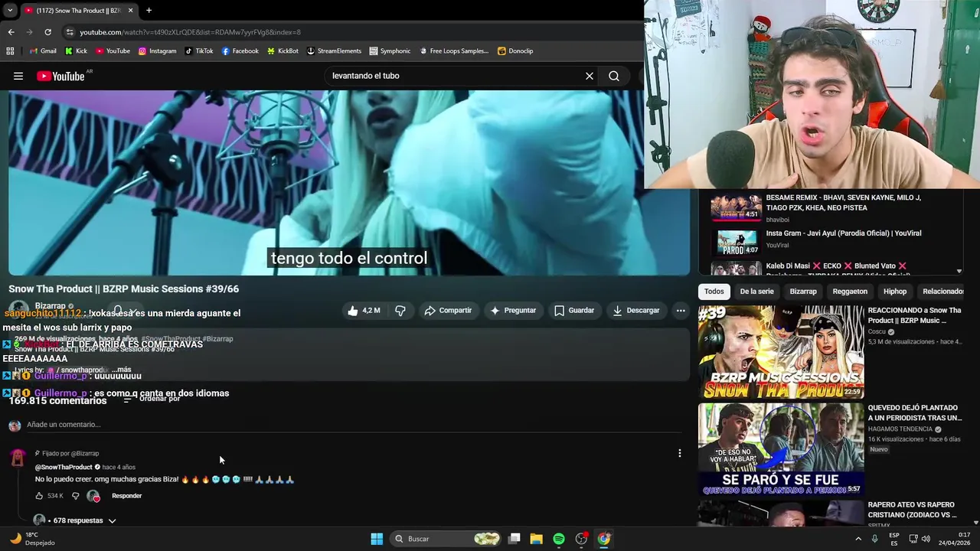Play 'BESAME REMIX' playlist item
This screenshot has height=551, width=980.
click(x=831, y=207)
